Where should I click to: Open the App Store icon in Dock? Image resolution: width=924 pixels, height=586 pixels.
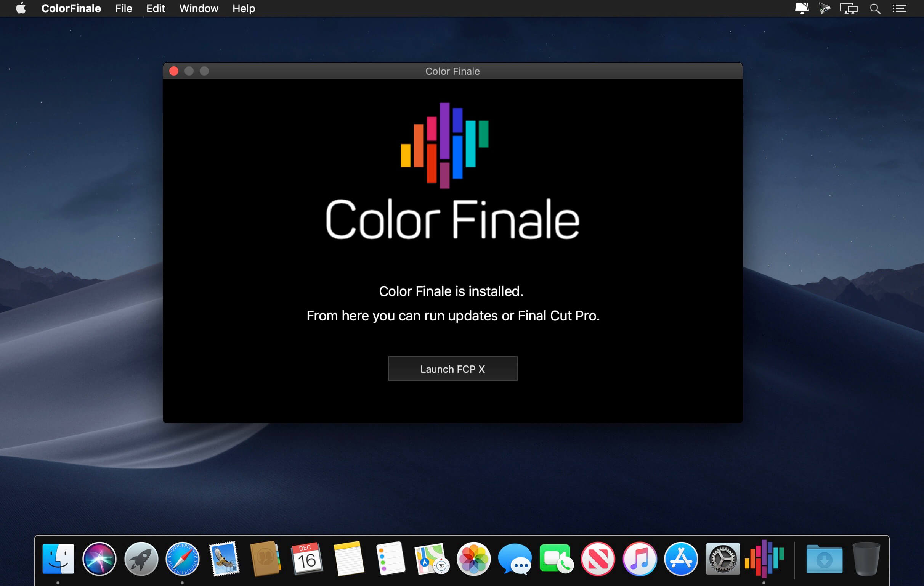coord(681,559)
